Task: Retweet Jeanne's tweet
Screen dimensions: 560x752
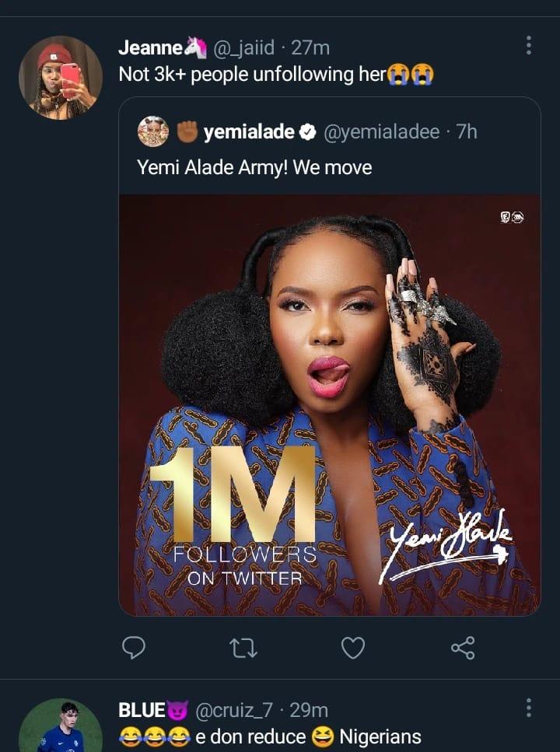Action: pyautogui.click(x=244, y=647)
